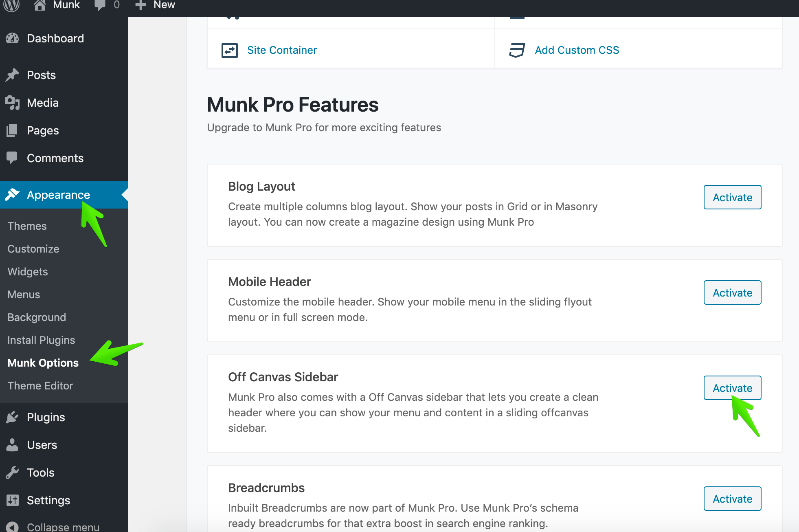Click the Munk home icon
The image size is (799, 532).
[40, 5]
